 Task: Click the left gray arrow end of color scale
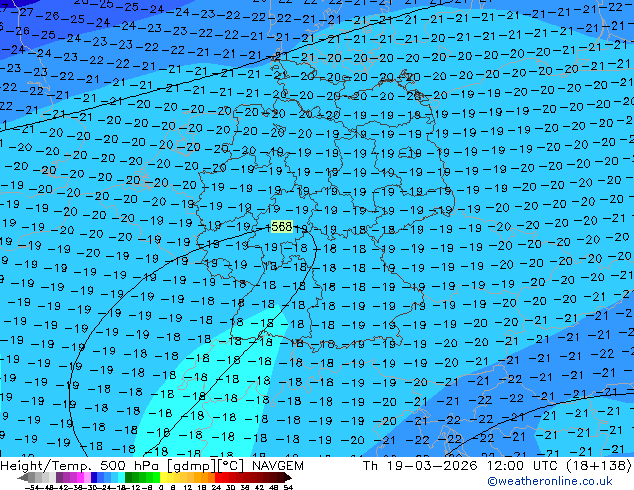tap(23, 478)
